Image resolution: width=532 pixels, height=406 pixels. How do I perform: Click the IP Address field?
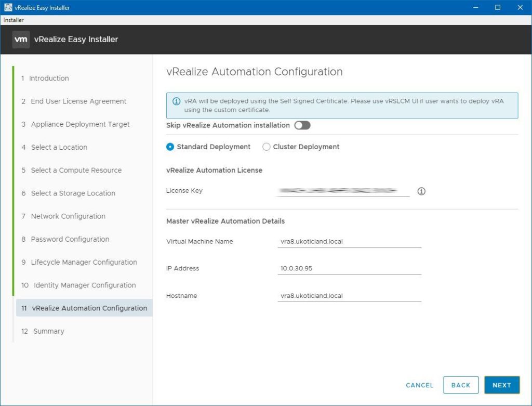click(349, 269)
